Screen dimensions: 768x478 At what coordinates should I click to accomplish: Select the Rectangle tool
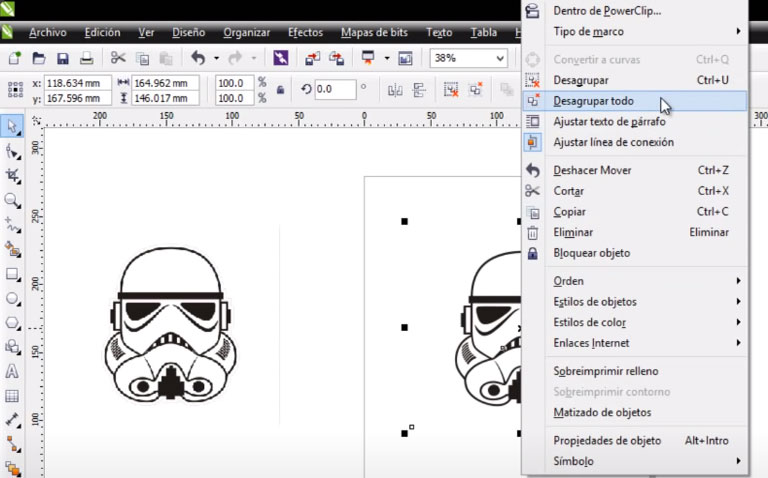12,274
